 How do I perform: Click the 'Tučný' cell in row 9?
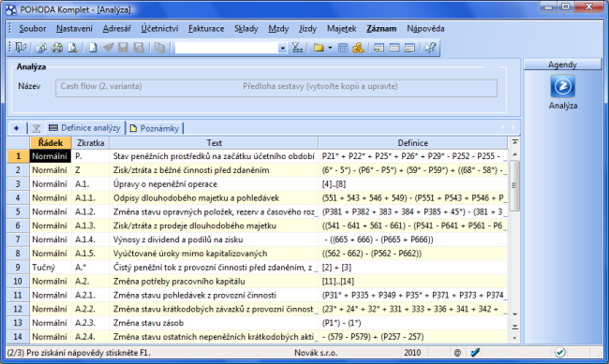tap(51, 267)
